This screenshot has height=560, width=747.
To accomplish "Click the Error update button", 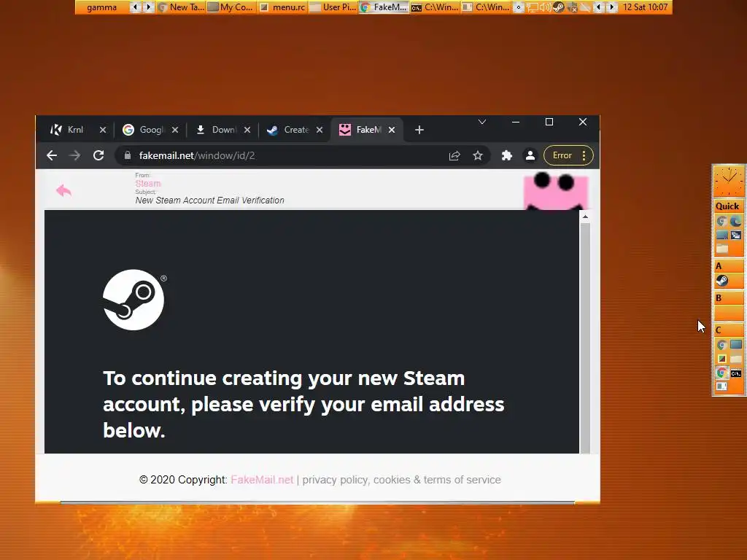I will (x=562, y=155).
